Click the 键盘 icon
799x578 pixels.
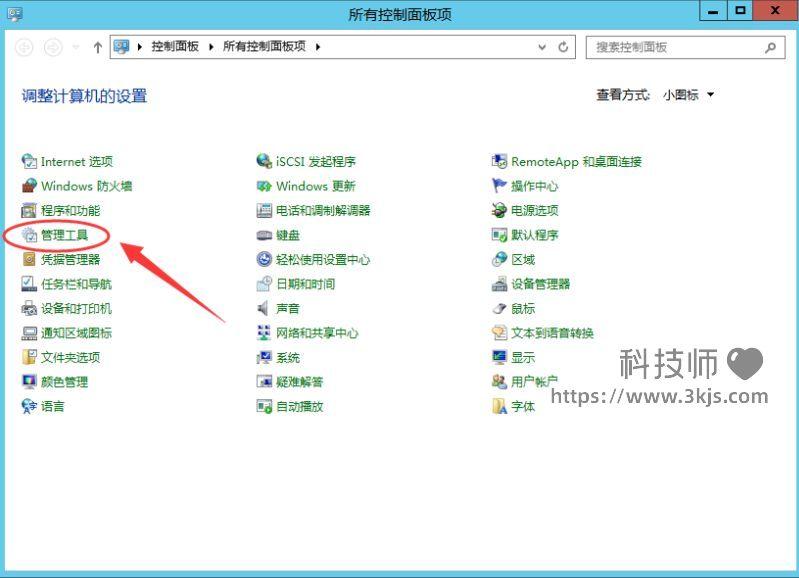[x=264, y=235]
